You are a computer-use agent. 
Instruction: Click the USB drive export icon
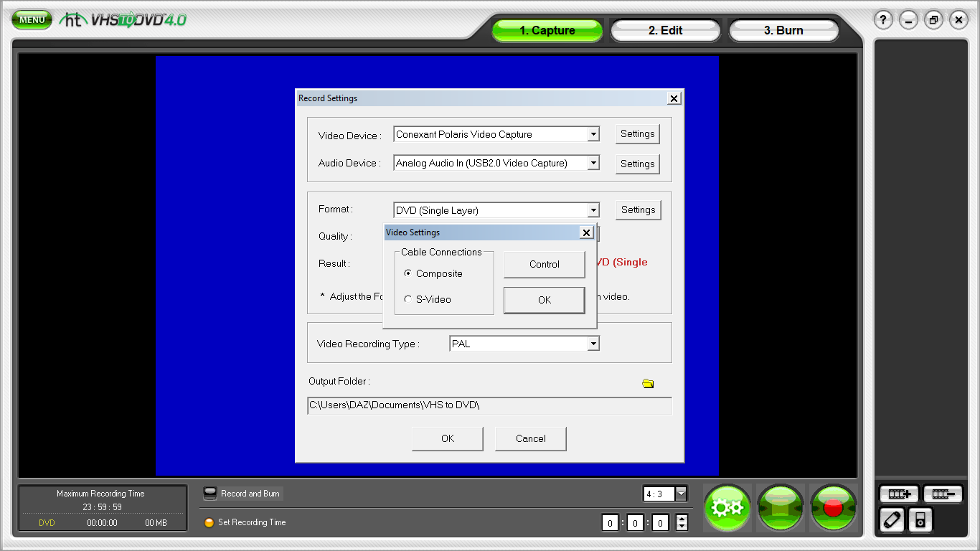[x=892, y=519]
